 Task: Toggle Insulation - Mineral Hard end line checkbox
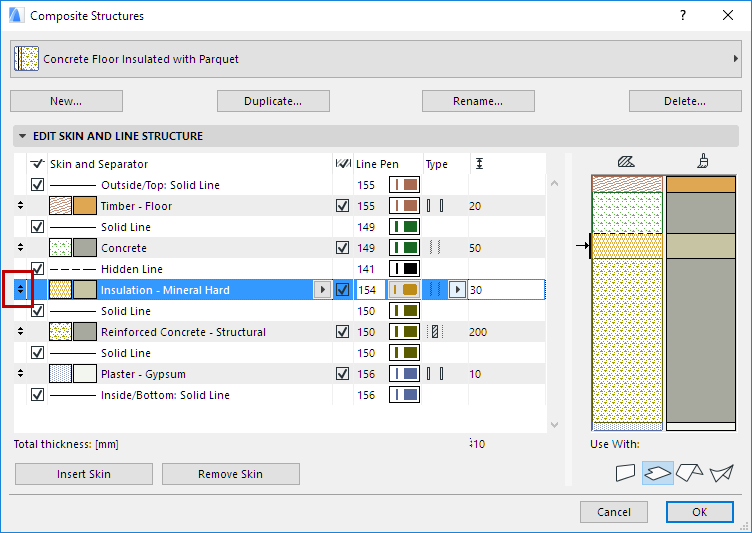pyautogui.click(x=342, y=290)
